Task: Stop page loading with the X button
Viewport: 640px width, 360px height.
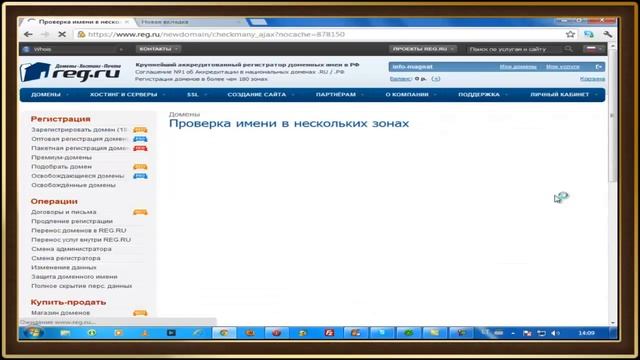Action: (62, 34)
